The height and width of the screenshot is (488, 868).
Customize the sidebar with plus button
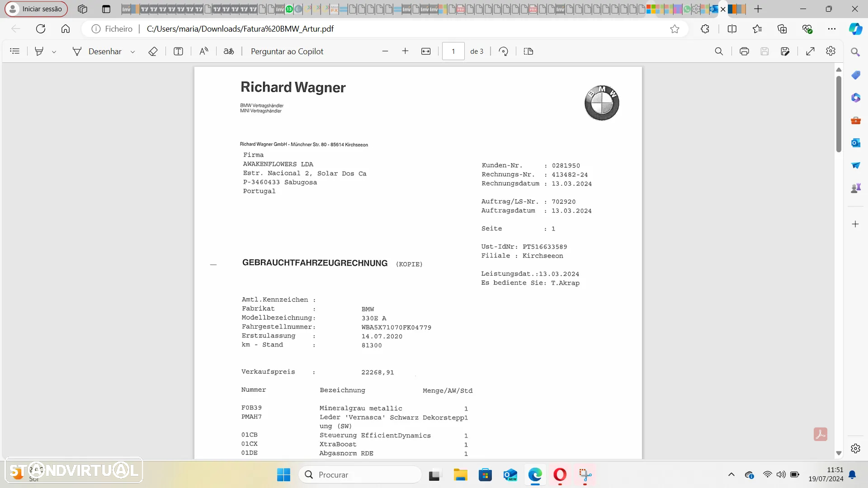pos(855,224)
